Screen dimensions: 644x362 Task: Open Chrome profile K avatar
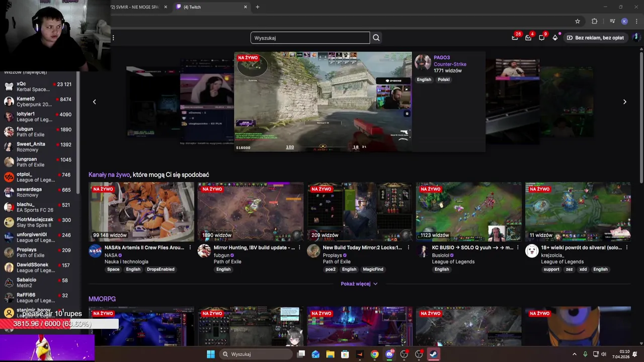(x=624, y=21)
